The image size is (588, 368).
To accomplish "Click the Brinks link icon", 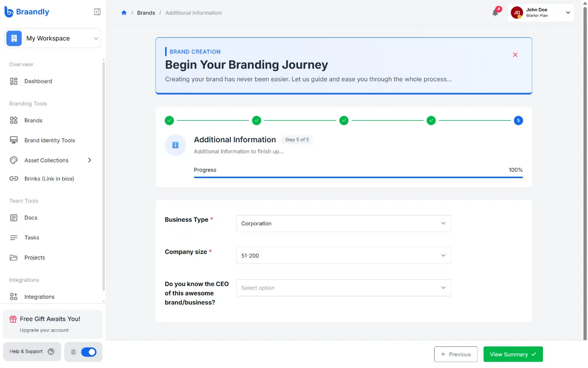I will (14, 179).
